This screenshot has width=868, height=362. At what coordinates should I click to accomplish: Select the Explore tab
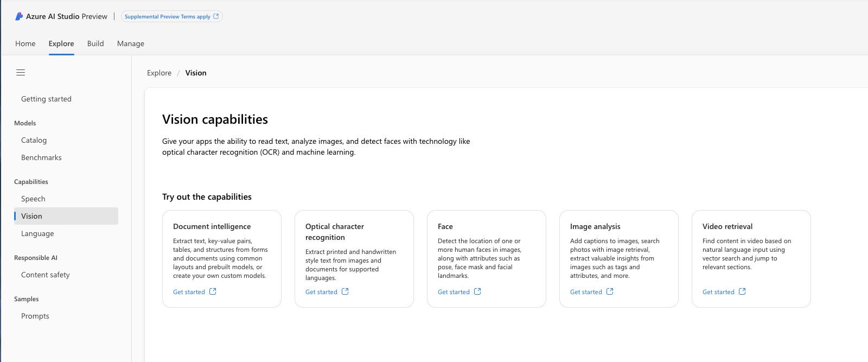click(x=61, y=43)
